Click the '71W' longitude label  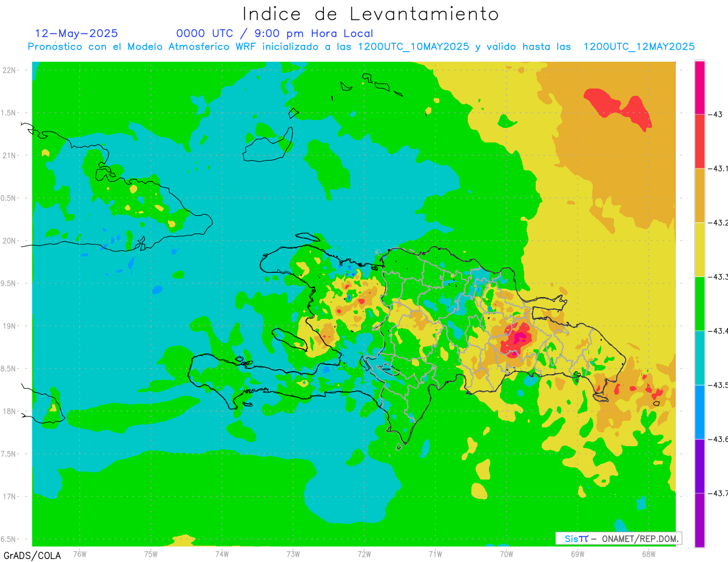[x=435, y=554]
